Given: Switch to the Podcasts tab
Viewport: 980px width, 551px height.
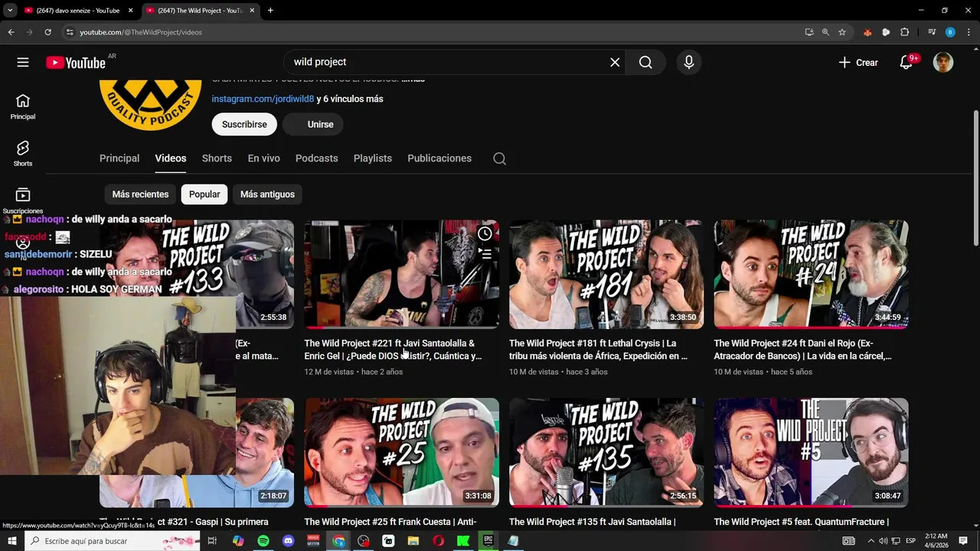Looking at the screenshot, I should (316, 158).
